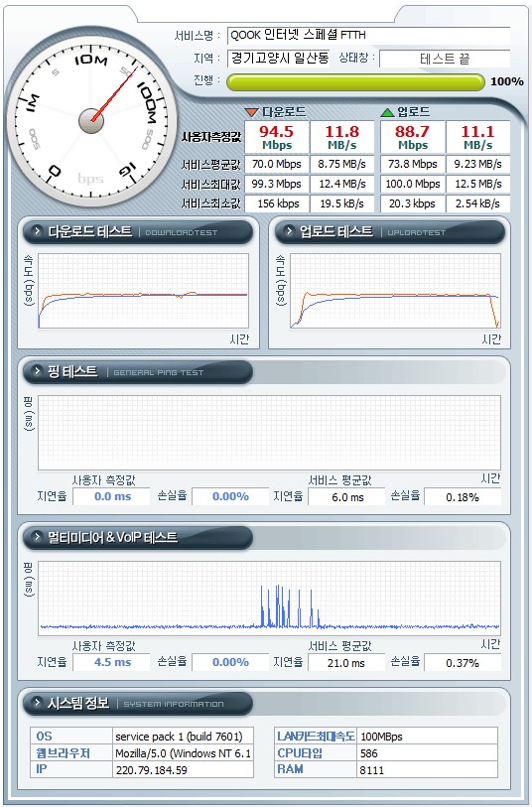Click the speedometer gauge center hub
Image resolution: width=532 pixels, height=807 pixels.
pyautogui.click(x=91, y=121)
